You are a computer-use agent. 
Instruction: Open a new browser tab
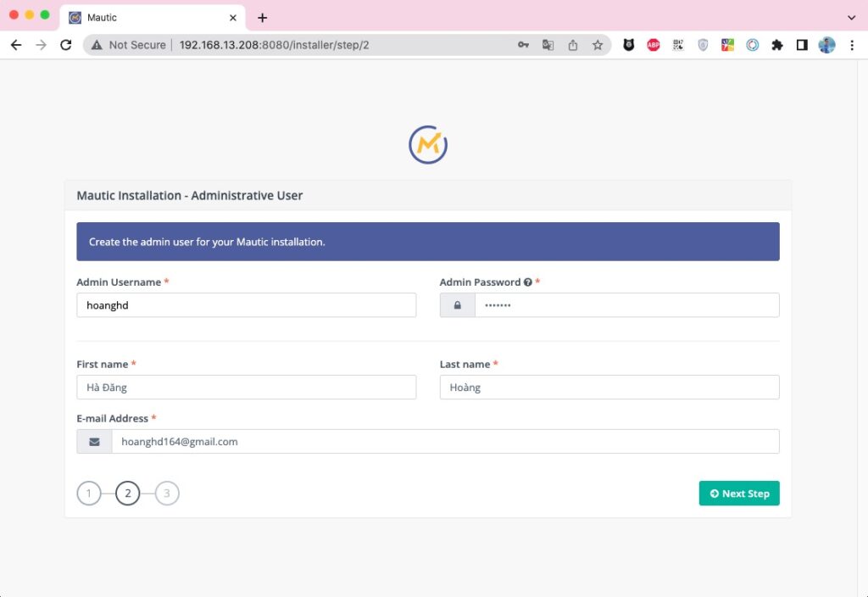point(263,18)
